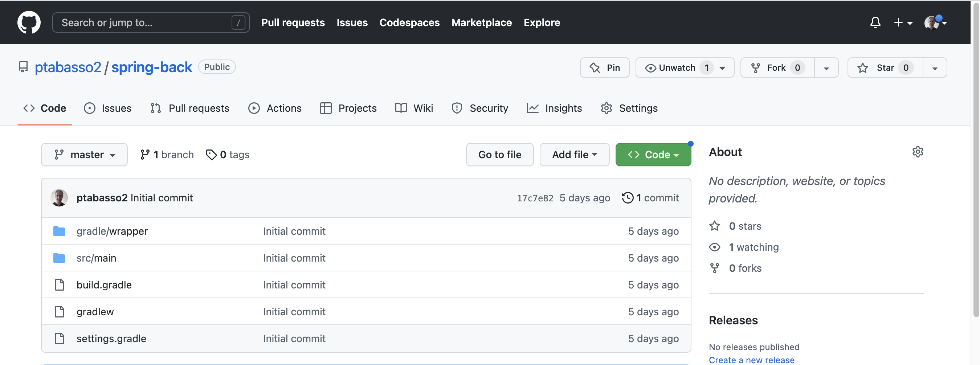Open the Initial commit message in the header
Screen dimensions: 980x365
(x=161, y=198)
